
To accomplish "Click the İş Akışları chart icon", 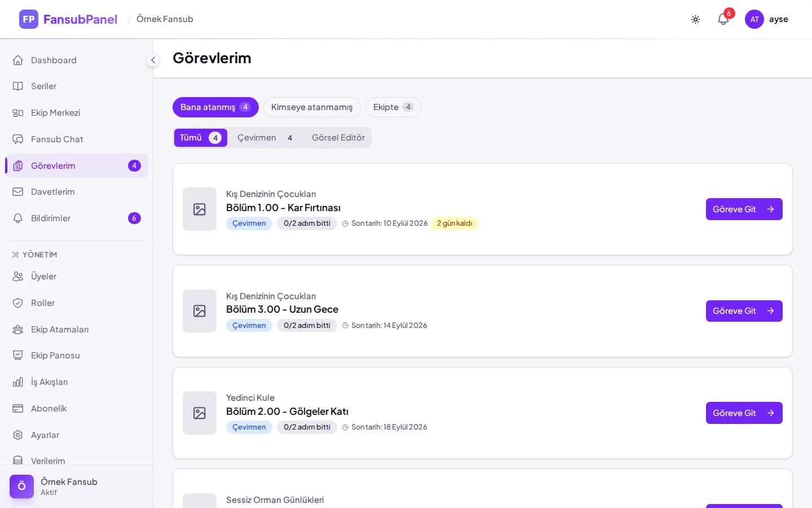I will coord(18,382).
